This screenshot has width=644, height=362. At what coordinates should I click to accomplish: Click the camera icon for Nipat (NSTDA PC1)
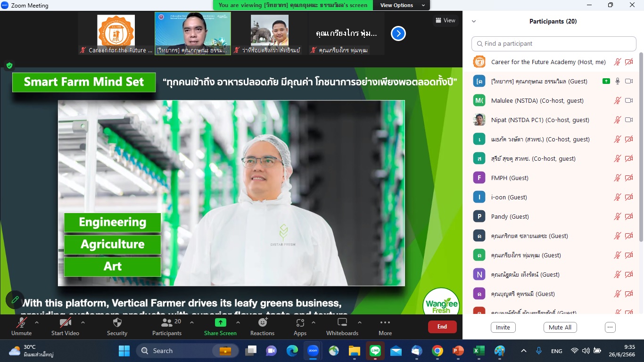click(x=629, y=120)
